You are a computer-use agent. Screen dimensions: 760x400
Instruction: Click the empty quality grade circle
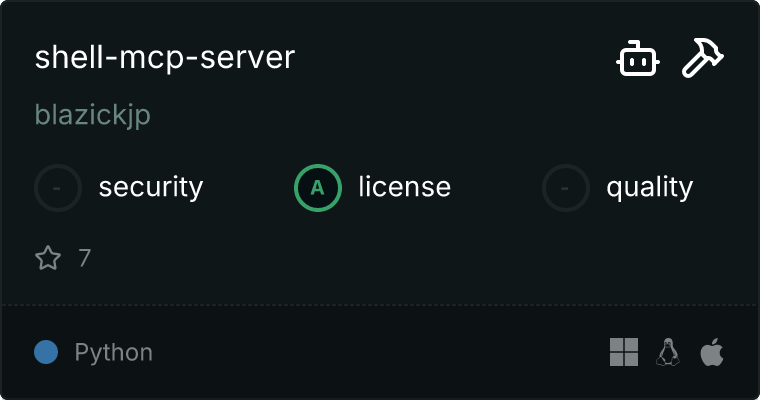point(566,187)
